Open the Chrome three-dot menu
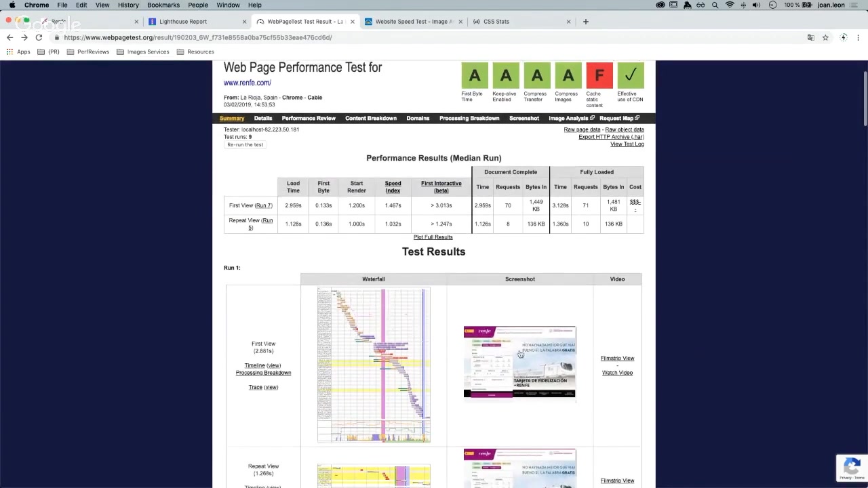Screen dimensions: 868x488 coord(859,37)
